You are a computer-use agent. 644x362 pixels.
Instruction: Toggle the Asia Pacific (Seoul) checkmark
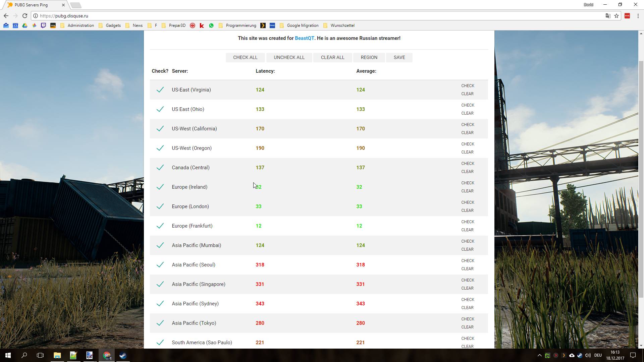(160, 265)
